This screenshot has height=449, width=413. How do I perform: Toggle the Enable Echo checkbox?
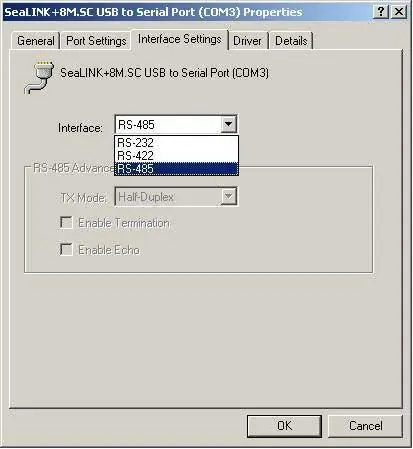pos(66,249)
